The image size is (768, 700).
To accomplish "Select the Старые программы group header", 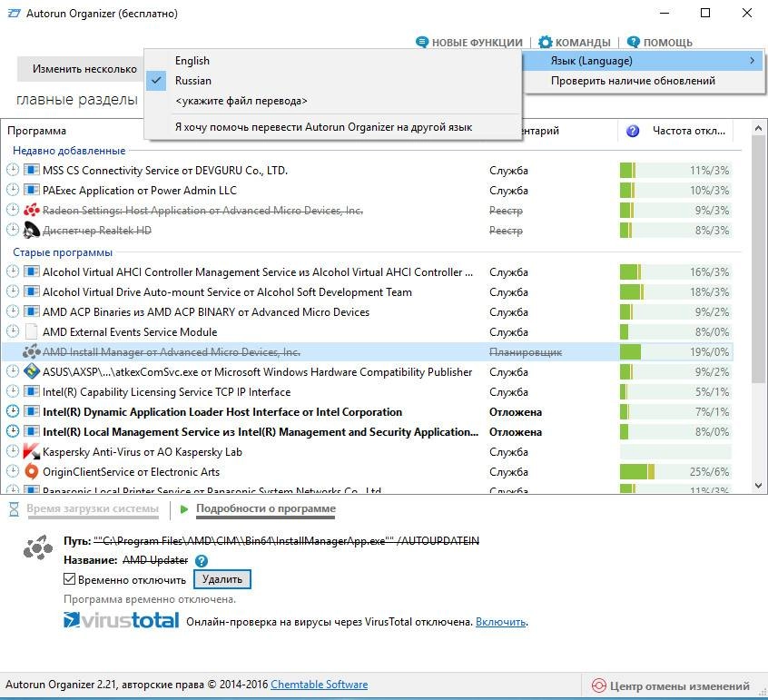I will (63, 252).
